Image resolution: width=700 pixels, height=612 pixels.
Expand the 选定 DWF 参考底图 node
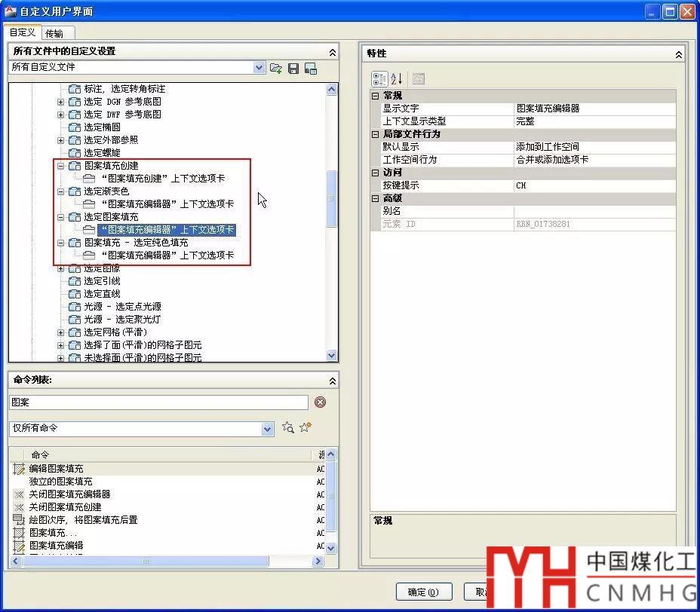pyautogui.click(x=60, y=115)
